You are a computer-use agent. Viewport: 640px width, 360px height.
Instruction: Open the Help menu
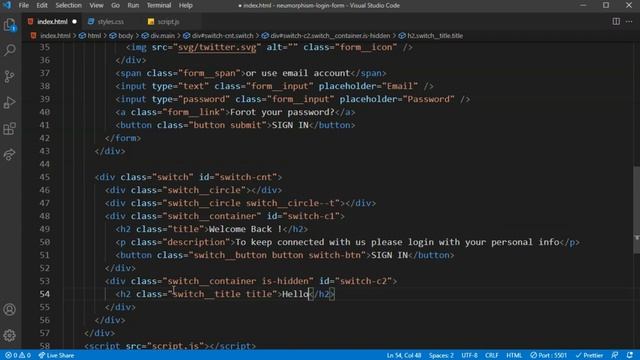[x=185, y=5]
